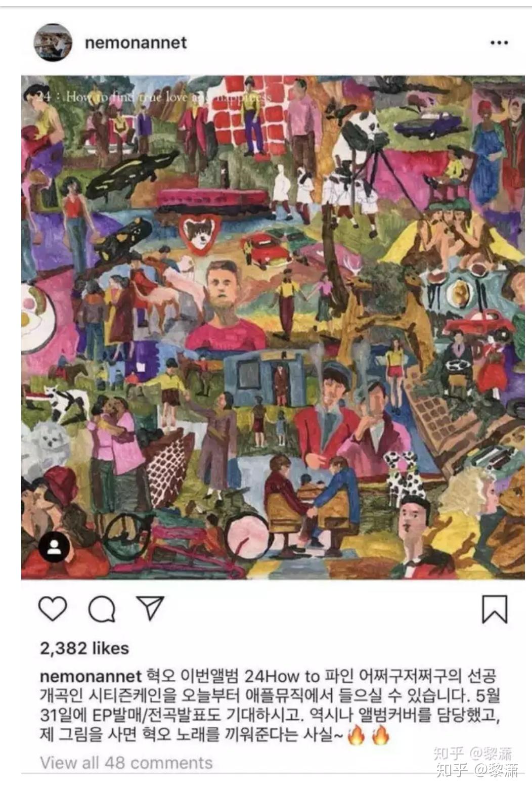
Task: Click the second fire emoji in the caption
Action: [x=380, y=734]
